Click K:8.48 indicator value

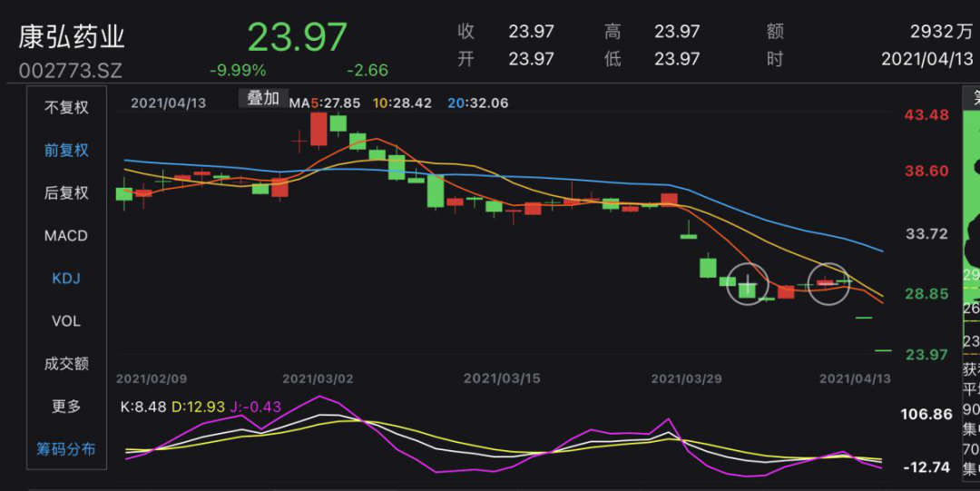143,408
